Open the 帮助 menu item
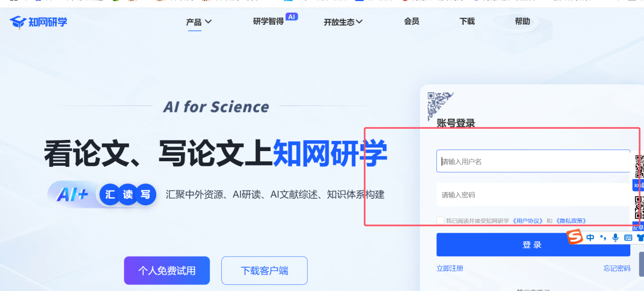 pos(522,21)
